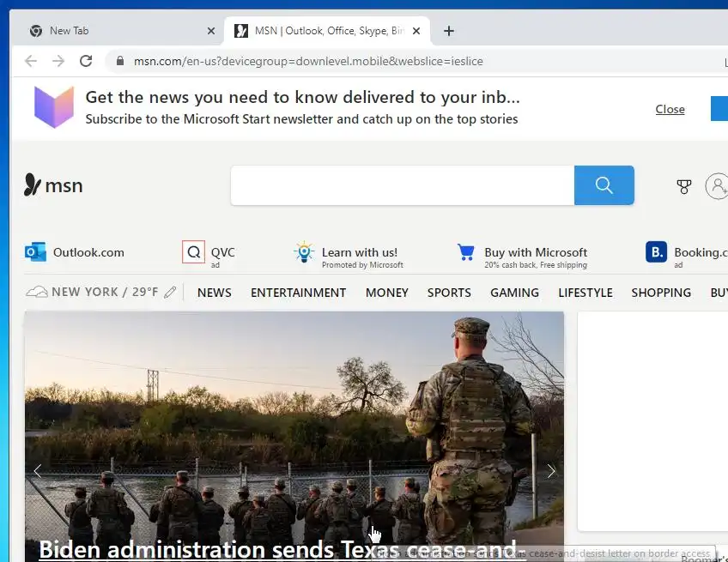Click the cloud weather icon
728x562 pixels.
coord(37,292)
